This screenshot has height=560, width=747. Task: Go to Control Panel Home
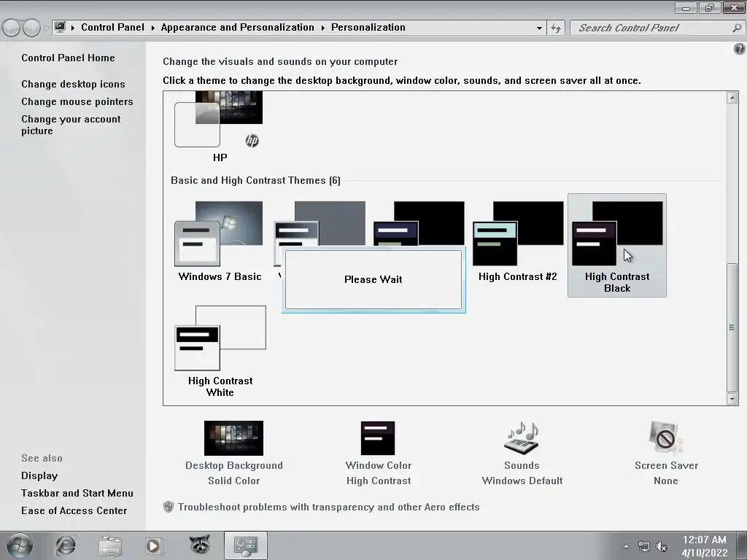[x=68, y=58]
